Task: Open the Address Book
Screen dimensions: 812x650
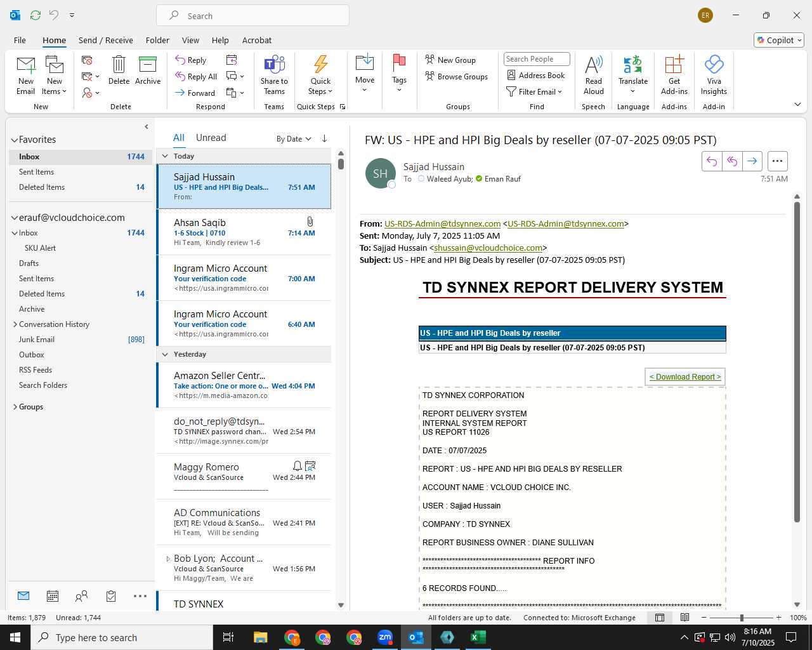Action: point(536,75)
